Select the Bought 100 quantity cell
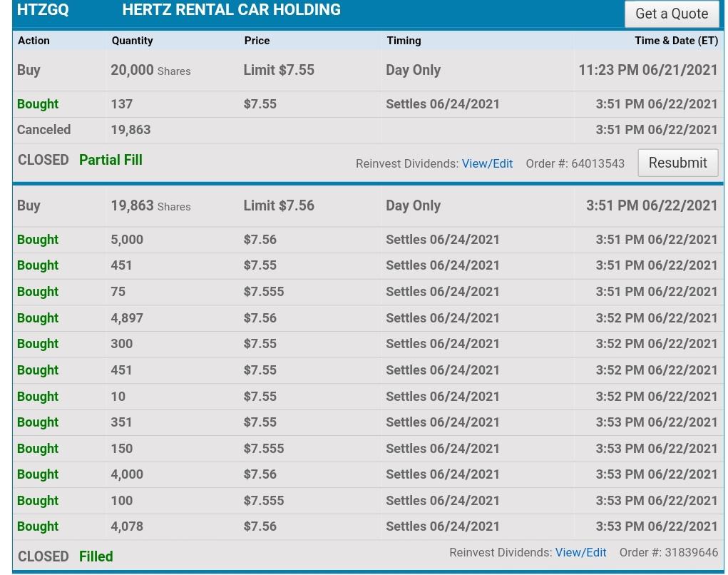 (x=122, y=501)
